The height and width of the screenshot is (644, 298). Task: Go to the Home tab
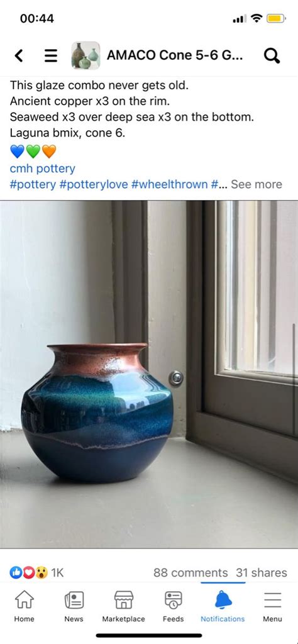[25, 607]
